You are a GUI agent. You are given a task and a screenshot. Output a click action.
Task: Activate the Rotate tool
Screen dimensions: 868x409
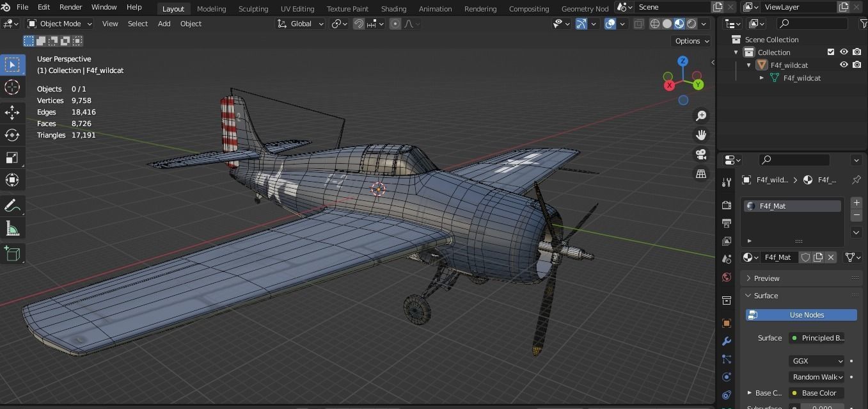(12, 135)
